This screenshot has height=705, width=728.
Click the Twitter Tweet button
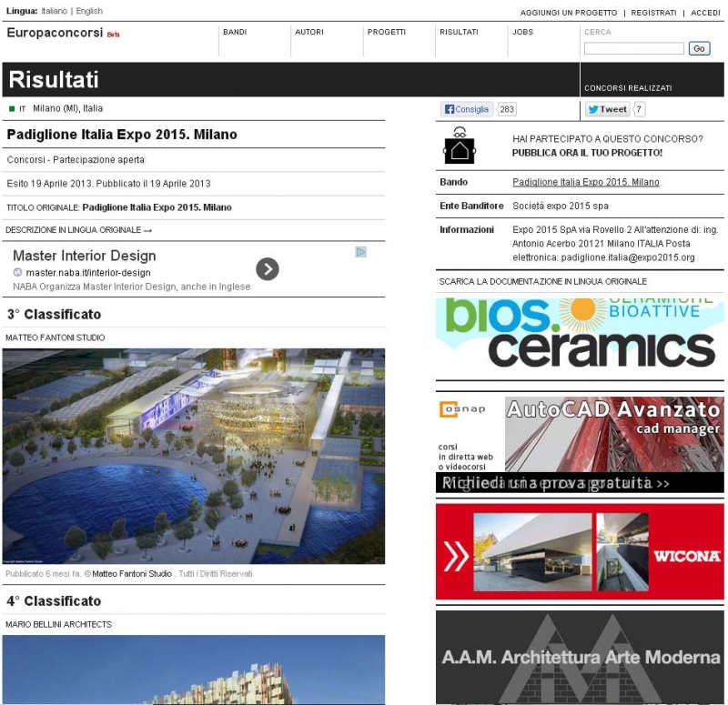point(607,109)
